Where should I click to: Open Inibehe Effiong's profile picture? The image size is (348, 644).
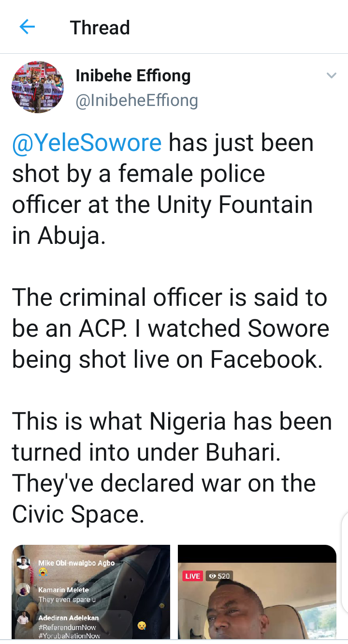pos(38,87)
